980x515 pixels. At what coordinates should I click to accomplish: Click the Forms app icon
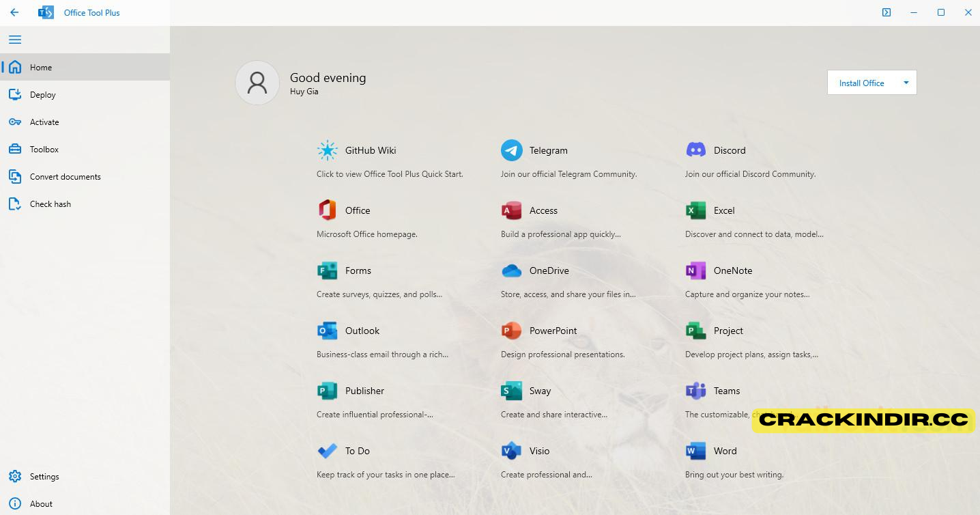pyautogui.click(x=328, y=270)
